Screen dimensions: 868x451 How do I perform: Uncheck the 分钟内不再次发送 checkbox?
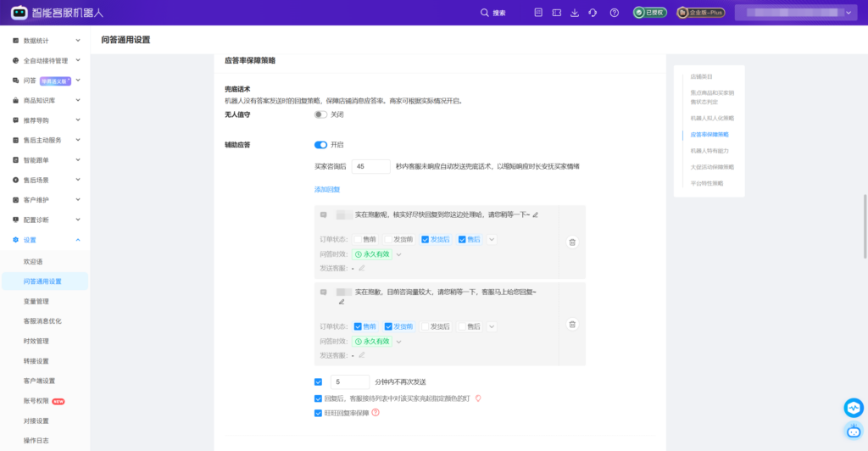pos(319,381)
